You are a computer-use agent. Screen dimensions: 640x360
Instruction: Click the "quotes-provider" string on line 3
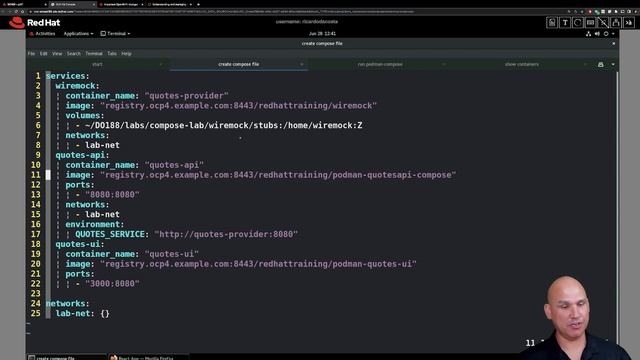[x=187, y=96]
